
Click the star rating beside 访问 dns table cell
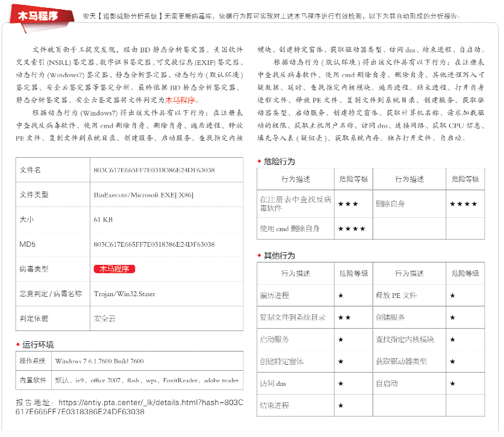pyautogui.click(x=341, y=383)
